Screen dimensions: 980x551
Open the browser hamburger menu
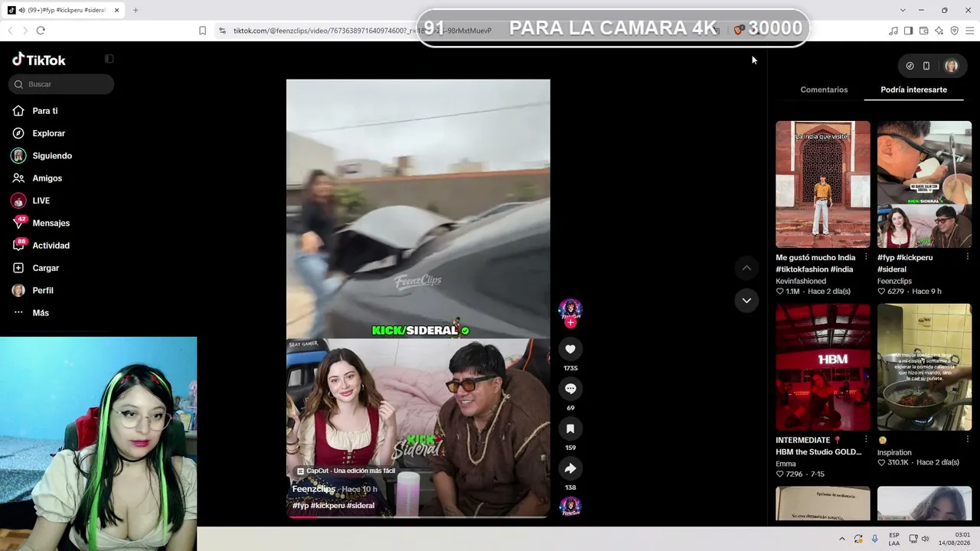(x=970, y=31)
